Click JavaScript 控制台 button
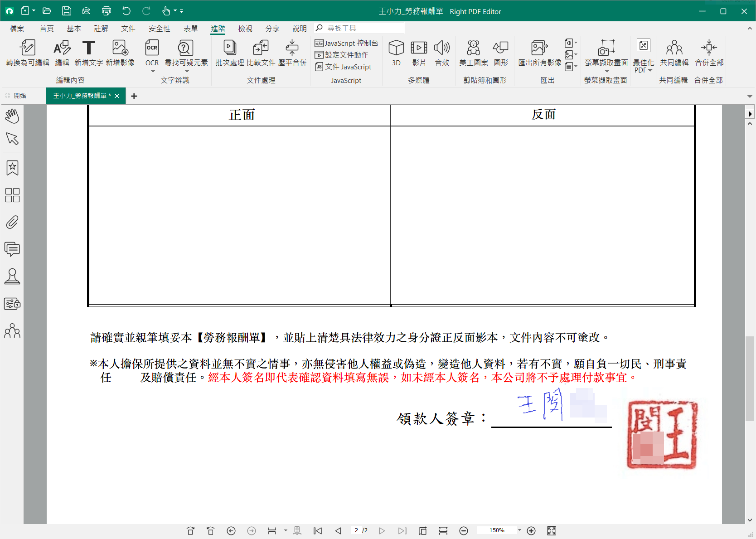 (x=347, y=43)
